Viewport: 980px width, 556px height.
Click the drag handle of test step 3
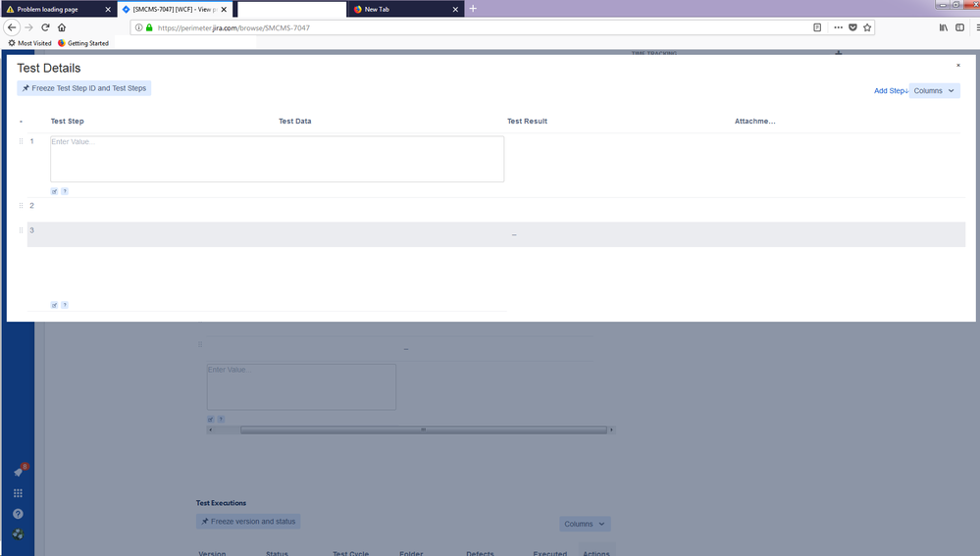tap(21, 230)
